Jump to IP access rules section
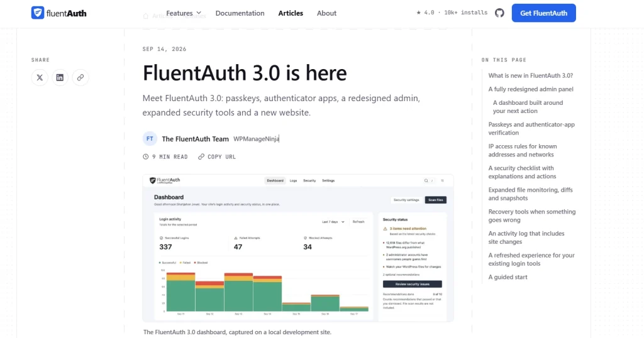This screenshot has height=338, width=644. click(523, 150)
